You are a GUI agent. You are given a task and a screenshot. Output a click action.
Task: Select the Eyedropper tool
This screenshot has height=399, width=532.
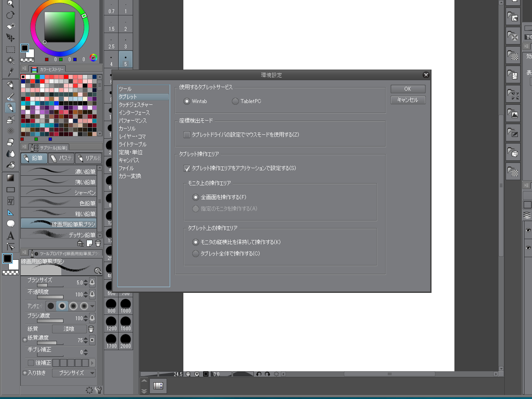point(11,72)
